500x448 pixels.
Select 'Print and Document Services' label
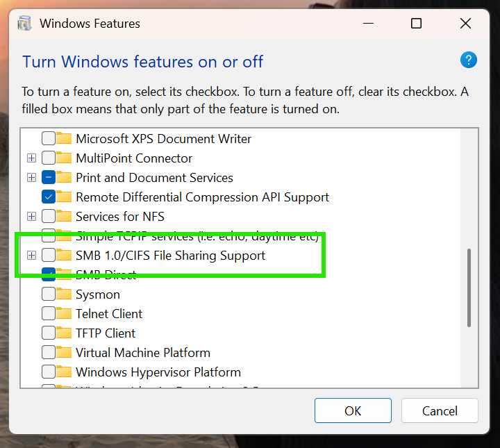pos(154,178)
